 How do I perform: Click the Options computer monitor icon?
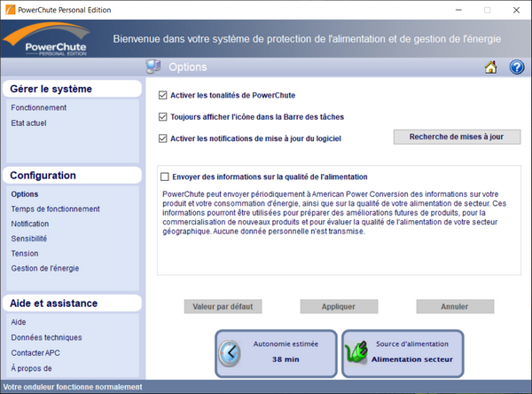153,67
